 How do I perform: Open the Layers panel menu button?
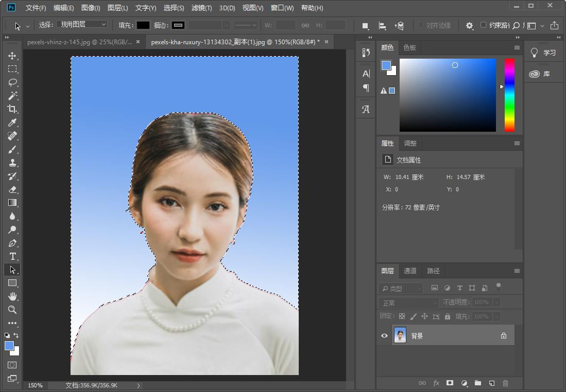click(517, 271)
